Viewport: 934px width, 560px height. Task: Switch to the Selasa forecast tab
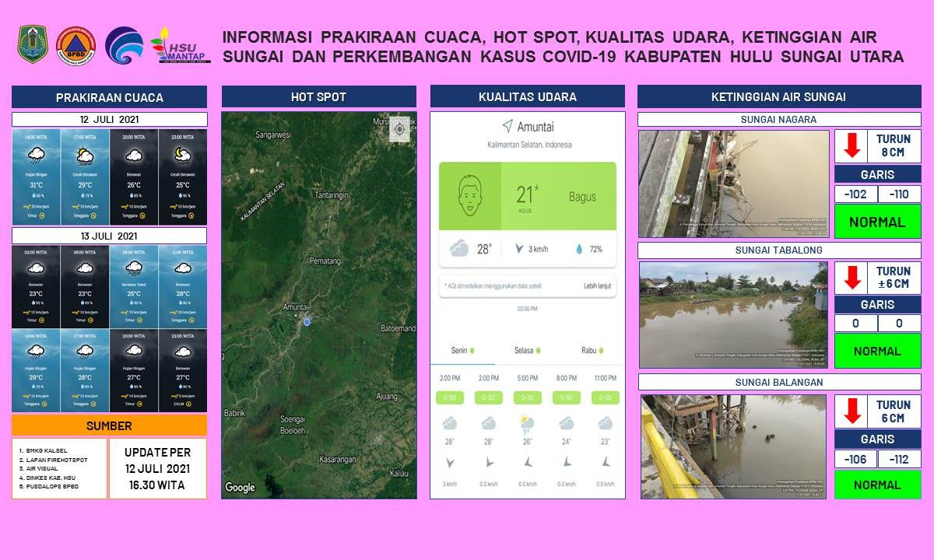pos(527,351)
